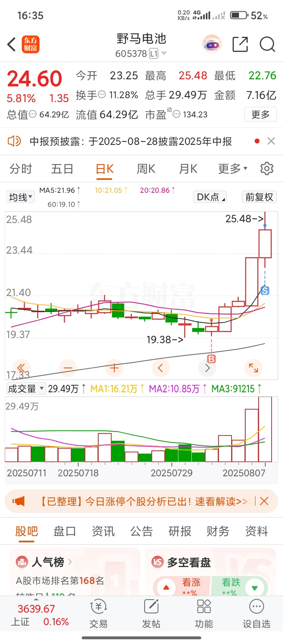The width and height of the screenshot is (283, 644).
Task: Tap the S sell signal marker
Action: click(x=265, y=291)
